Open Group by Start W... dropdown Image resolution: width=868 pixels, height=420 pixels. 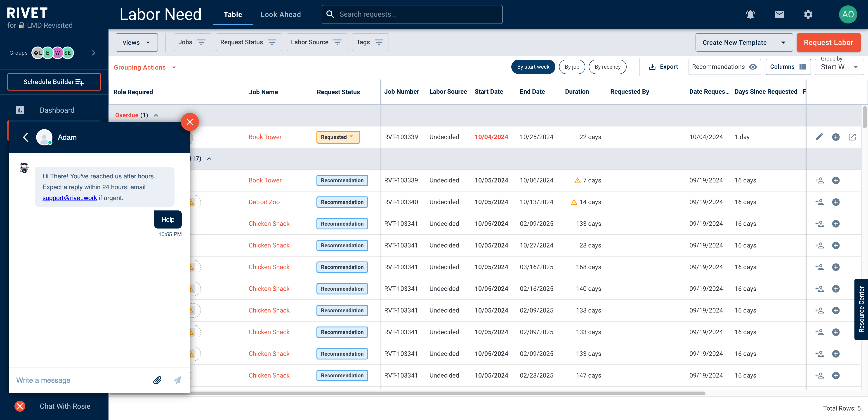[839, 67]
